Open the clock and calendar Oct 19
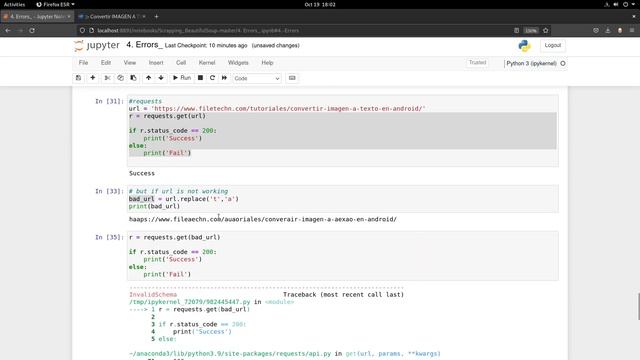 (x=320, y=4)
